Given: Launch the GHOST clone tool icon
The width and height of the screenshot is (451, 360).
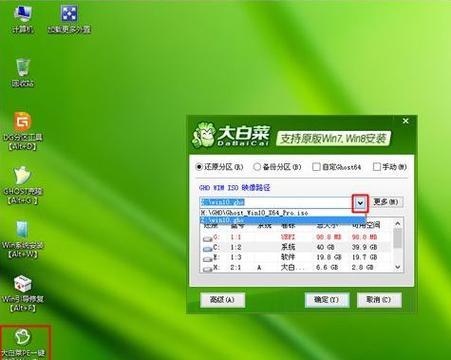Looking at the screenshot, I should [x=23, y=185].
